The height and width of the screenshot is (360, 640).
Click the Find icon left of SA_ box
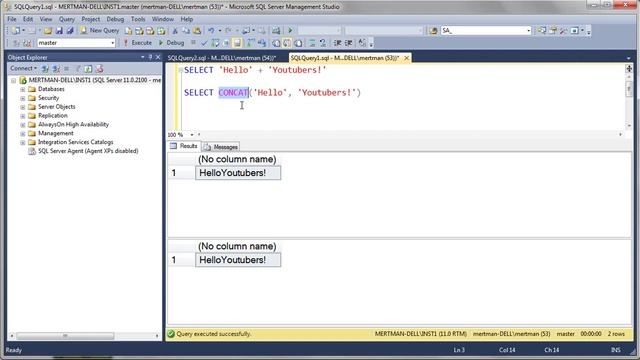coord(433,31)
